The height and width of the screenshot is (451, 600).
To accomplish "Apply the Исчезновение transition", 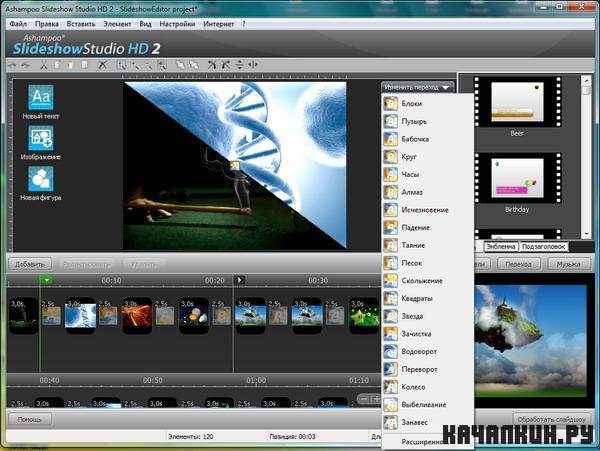I will [428, 210].
